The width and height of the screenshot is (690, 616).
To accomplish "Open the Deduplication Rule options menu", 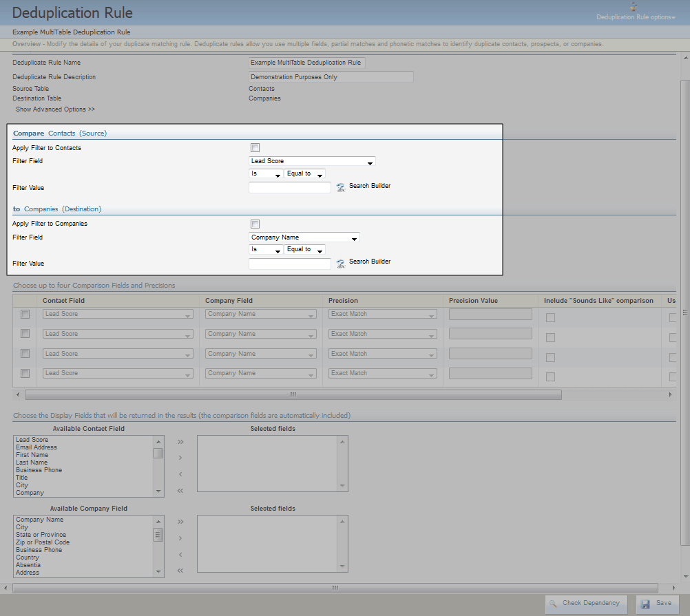I will 635,17.
